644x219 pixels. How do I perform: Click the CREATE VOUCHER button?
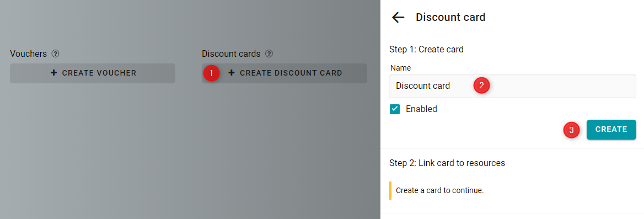point(93,73)
